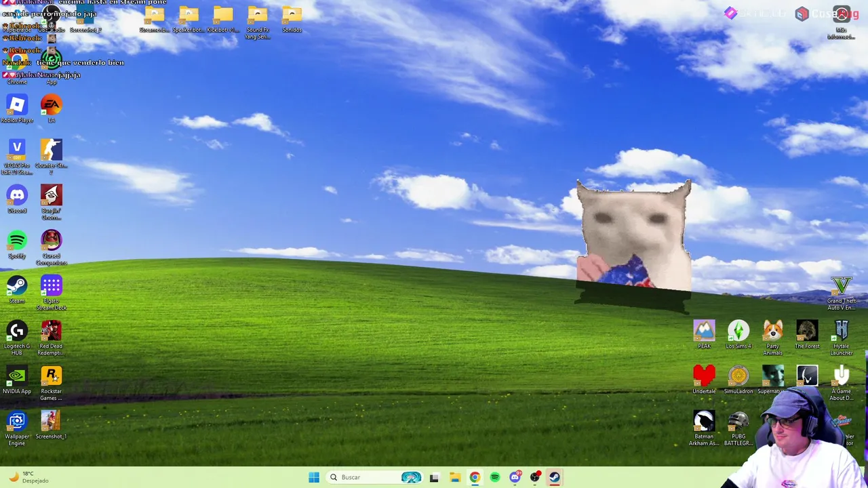This screenshot has height=488, width=868.
Task: Select the Supernatural game desktop icon
Action: pos(772,380)
